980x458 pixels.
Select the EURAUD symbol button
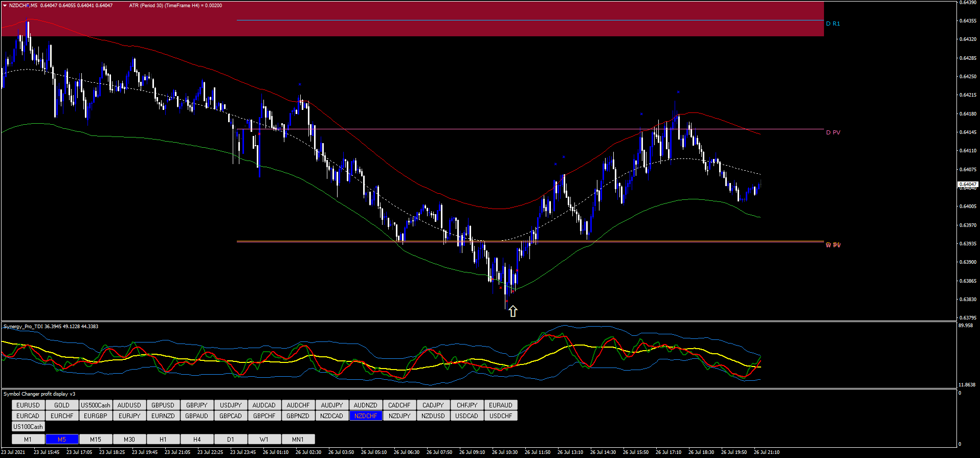(x=501, y=405)
